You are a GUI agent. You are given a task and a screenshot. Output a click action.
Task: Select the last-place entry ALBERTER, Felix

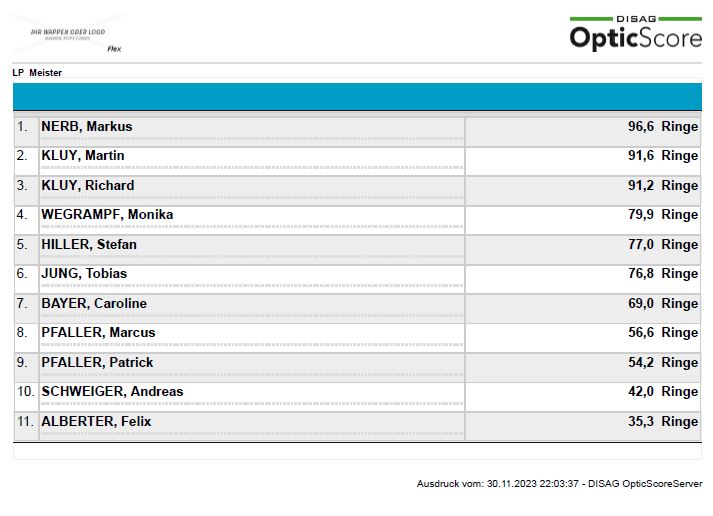pyautogui.click(x=96, y=421)
